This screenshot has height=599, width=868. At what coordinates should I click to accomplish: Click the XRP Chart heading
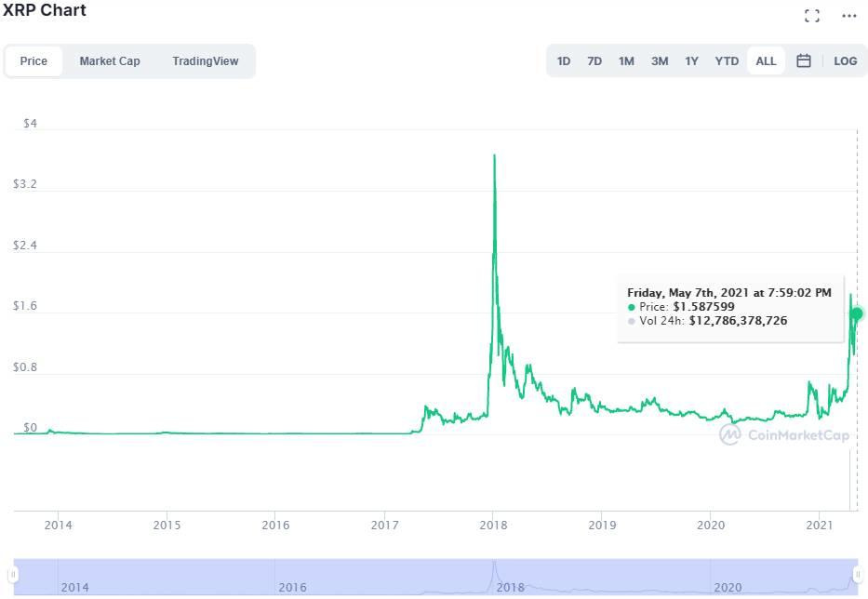(x=45, y=11)
